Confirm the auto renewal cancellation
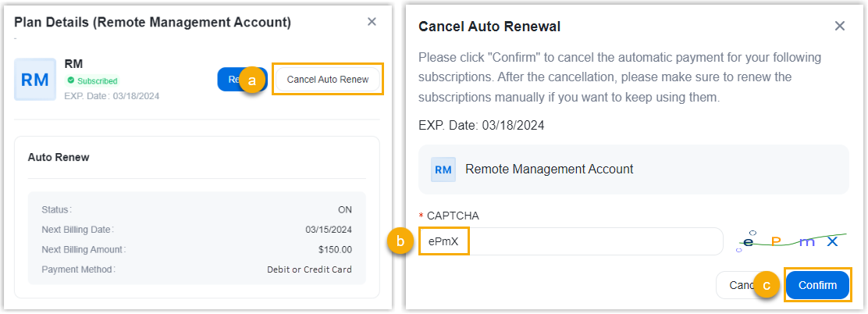 (816, 285)
